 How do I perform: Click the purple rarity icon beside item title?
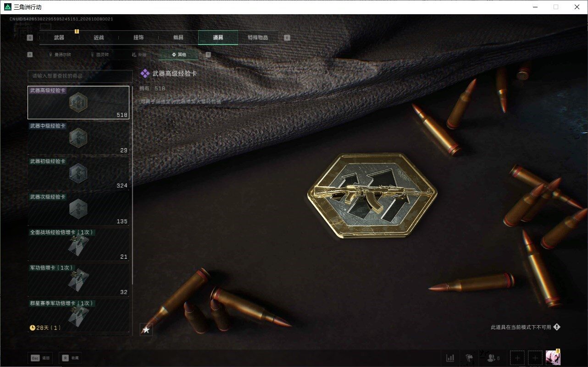[x=144, y=73]
